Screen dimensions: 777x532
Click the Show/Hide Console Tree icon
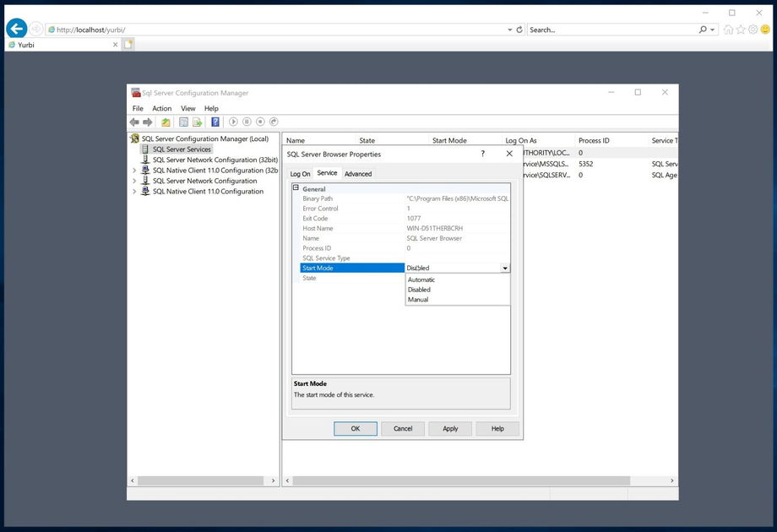(x=183, y=122)
